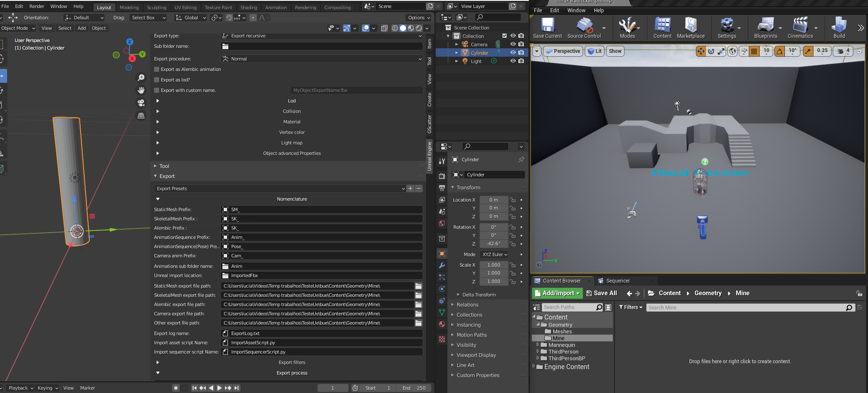Click the Add/Import button in Unreal
Viewport: 868px width, 393px height.
coord(557,293)
